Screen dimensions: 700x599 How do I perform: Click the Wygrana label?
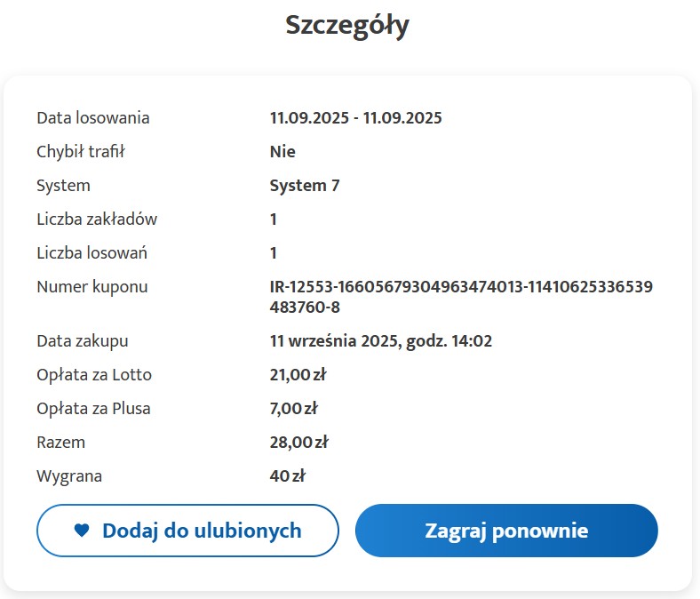[x=69, y=476]
